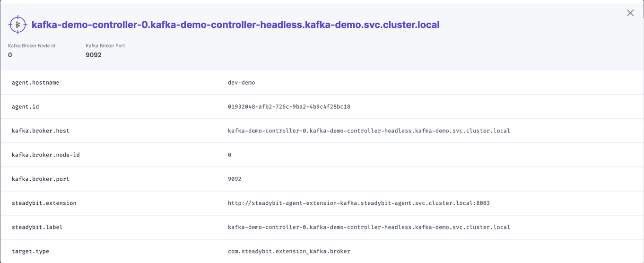The image size is (644, 263).
Task: Click the agent.id attribute key
Action: [x=26, y=106]
